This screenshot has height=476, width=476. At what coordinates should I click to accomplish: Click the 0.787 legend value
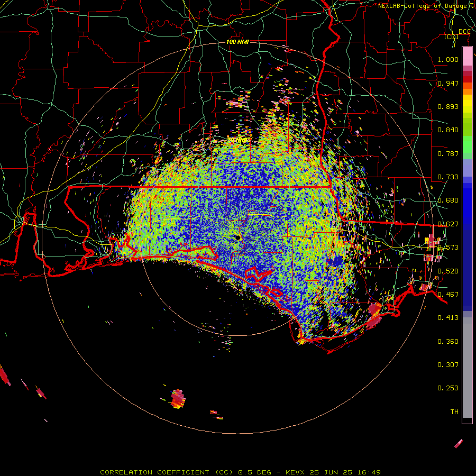[448, 153]
